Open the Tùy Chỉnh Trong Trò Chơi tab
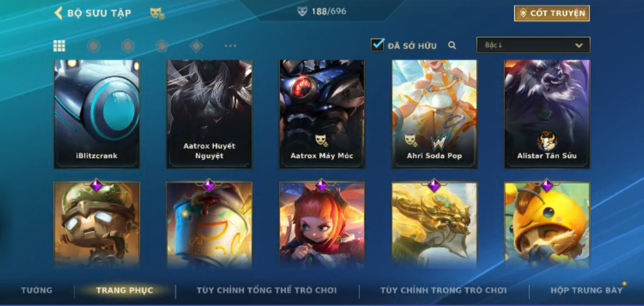The width and height of the screenshot is (644, 306). (x=444, y=291)
